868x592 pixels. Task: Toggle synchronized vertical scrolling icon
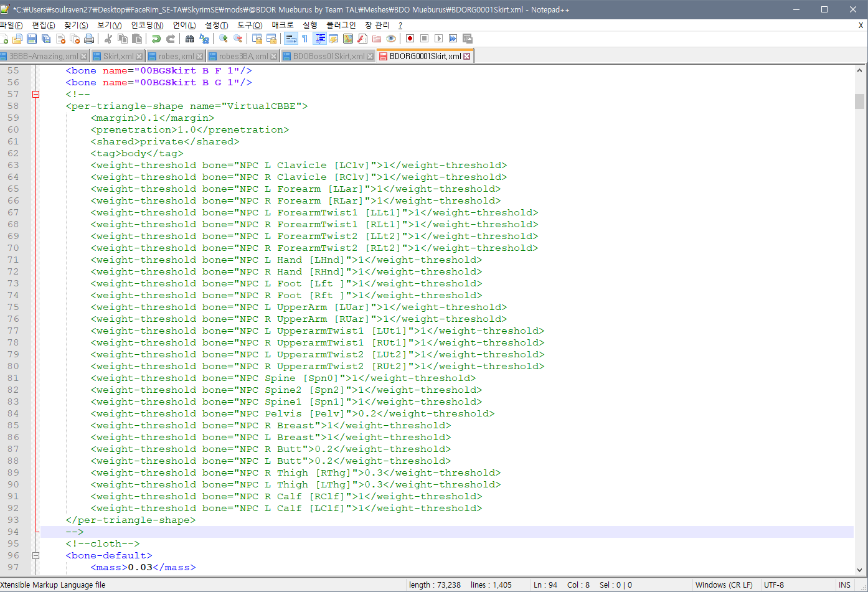click(257, 39)
